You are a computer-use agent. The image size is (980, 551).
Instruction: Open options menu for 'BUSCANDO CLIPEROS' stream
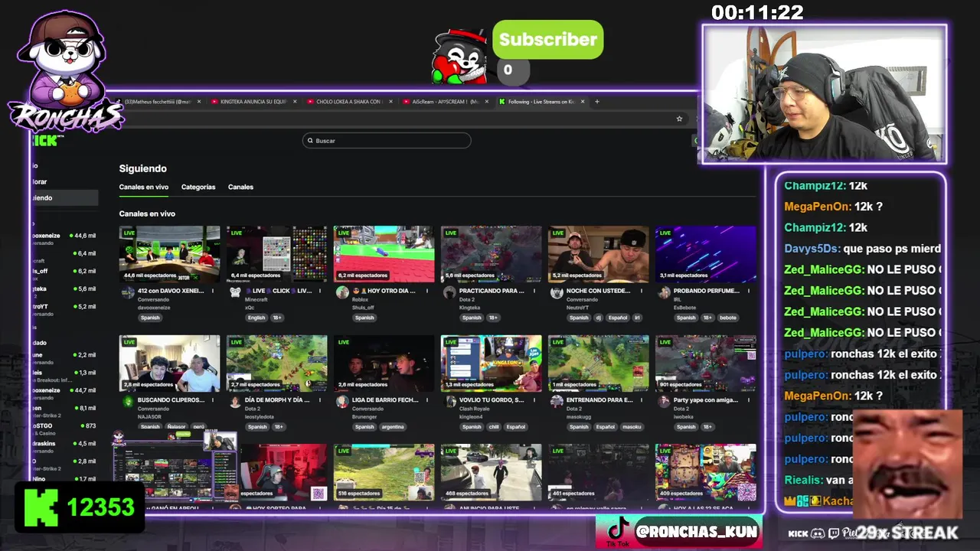(214, 400)
